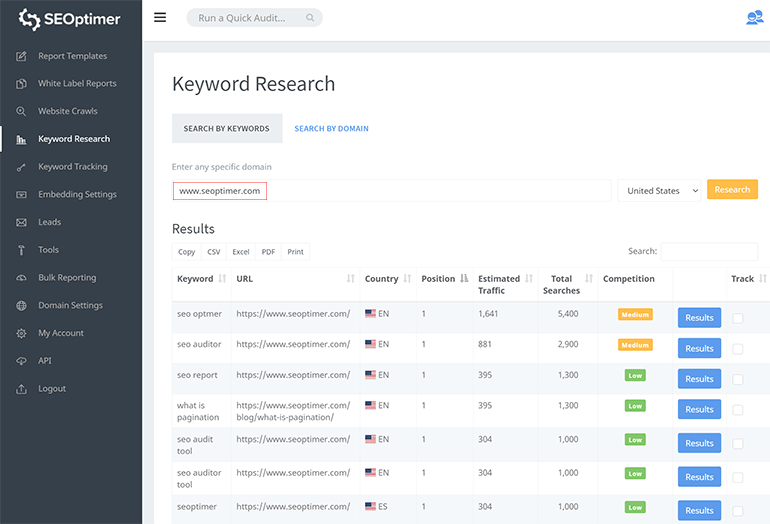Screen dimensions: 770x524
Task: Click the magnifier in Quick Audit box
Action: pos(310,18)
